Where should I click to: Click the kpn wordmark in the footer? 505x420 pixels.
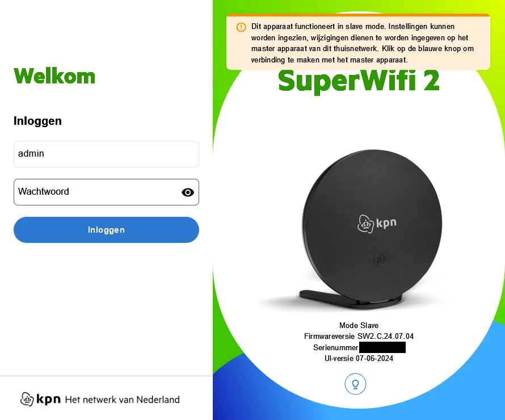click(x=48, y=400)
